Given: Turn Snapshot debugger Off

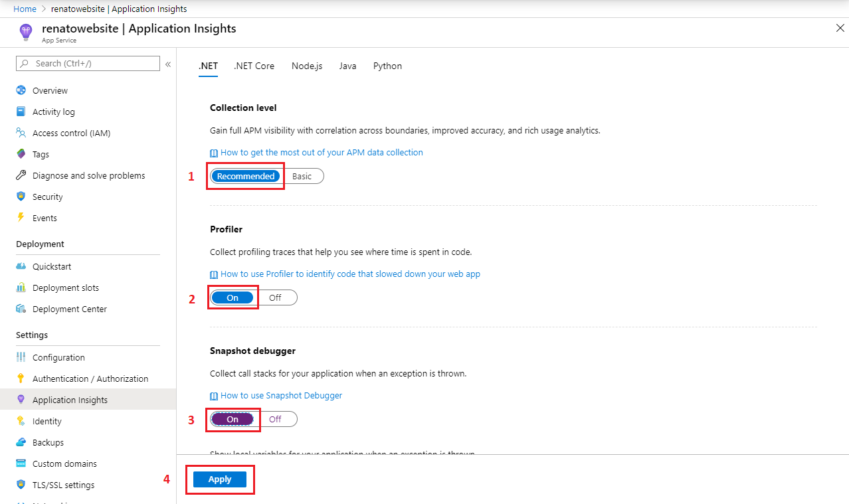Looking at the screenshot, I should point(275,419).
